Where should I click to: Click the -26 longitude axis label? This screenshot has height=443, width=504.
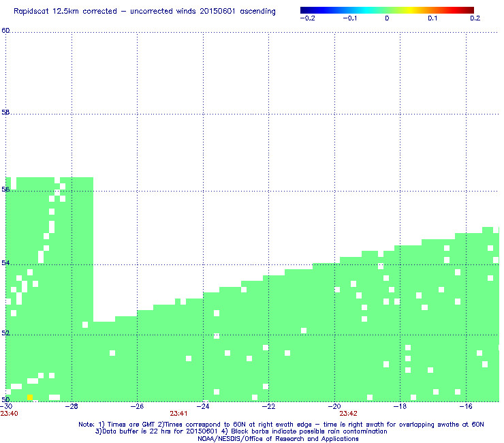137,406
